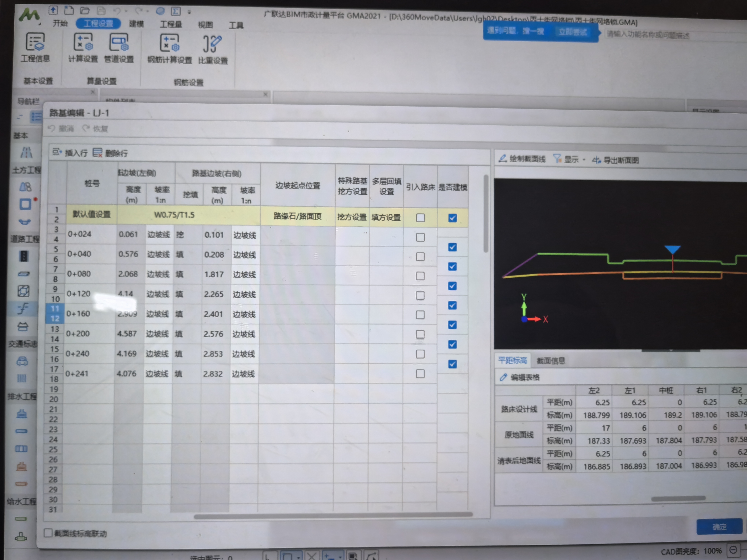Click 填方设置 in default settings row
The width and height of the screenshot is (747, 560).
(x=386, y=217)
